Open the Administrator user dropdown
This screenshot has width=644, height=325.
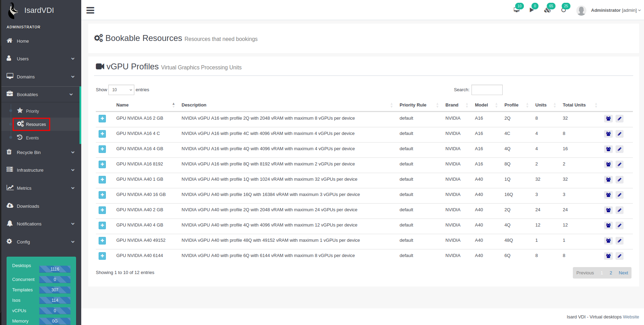coord(615,10)
